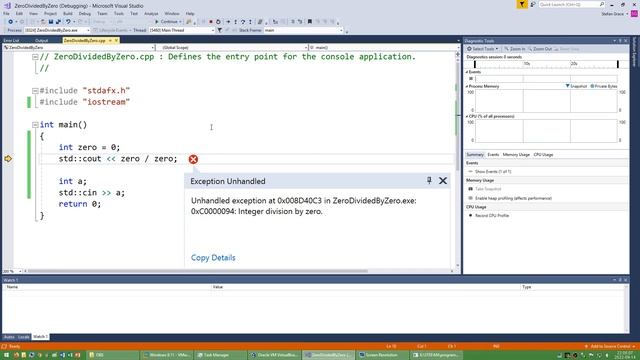This screenshot has width=640, height=360.
Task: Click the Windows Start button
Action: (x=6, y=355)
